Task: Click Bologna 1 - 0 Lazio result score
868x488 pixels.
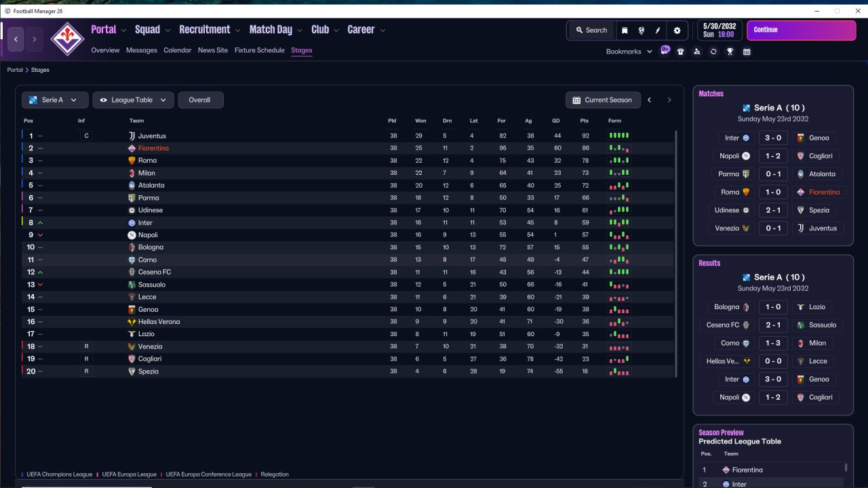Action: click(773, 308)
